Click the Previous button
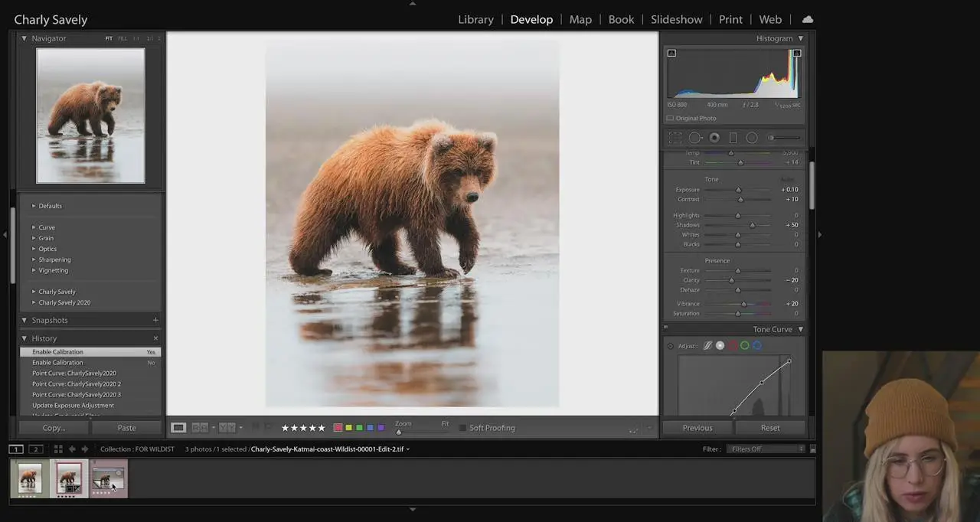The height and width of the screenshot is (522, 980). tap(697, 428)
